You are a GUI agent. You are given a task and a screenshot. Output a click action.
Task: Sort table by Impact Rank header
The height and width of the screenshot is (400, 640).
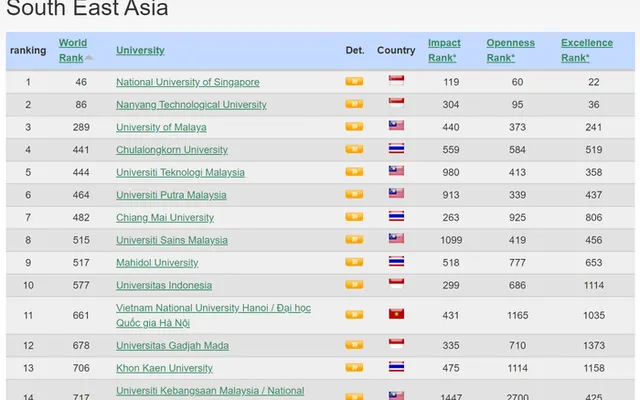444,50
